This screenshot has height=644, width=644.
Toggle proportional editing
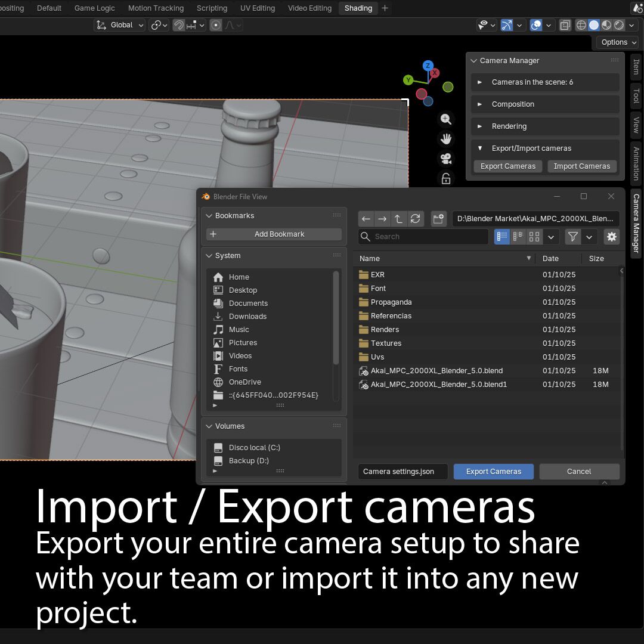pos(216,25)
